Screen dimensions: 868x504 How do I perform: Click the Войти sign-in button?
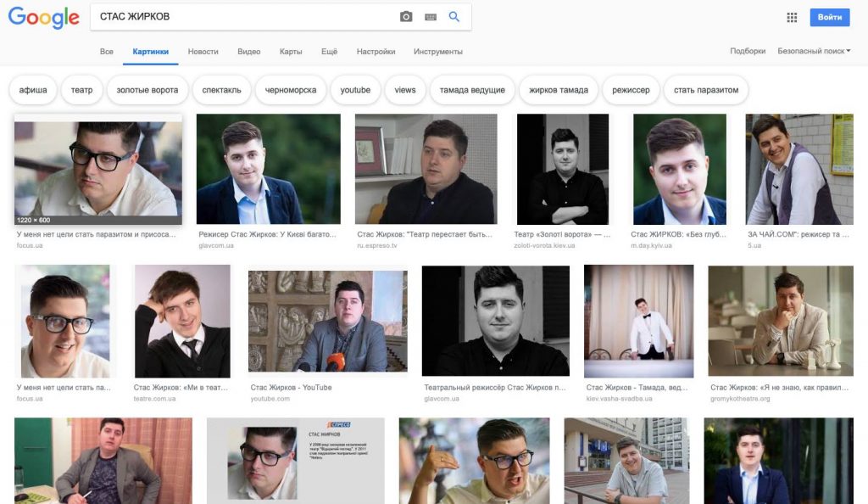pyautogui.click(x=829, y=17)
